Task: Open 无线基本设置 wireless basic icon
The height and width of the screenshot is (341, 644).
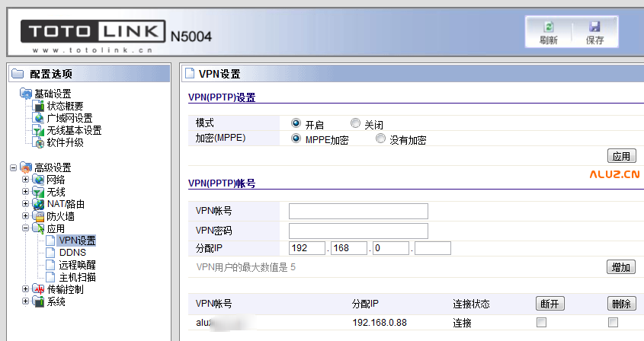Action: point(39,130)
